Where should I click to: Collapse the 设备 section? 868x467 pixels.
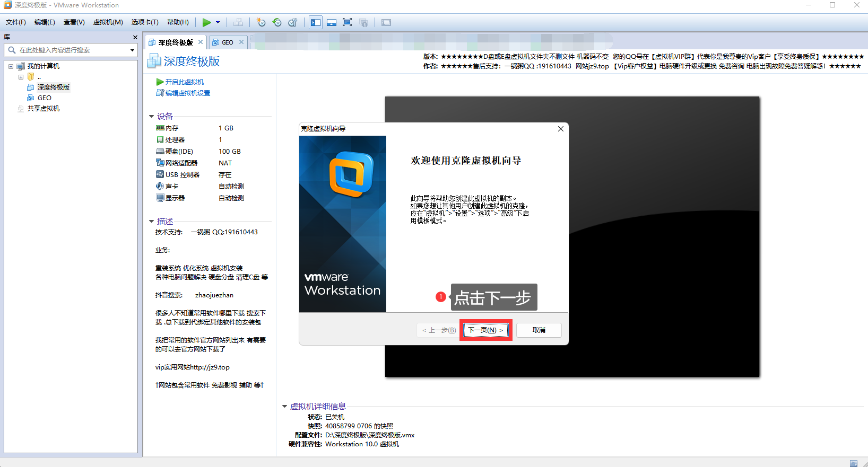(152, 117)
